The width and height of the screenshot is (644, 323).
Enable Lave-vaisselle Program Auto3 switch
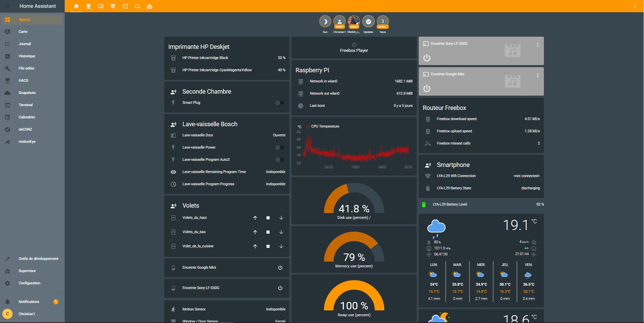point(279,160)
